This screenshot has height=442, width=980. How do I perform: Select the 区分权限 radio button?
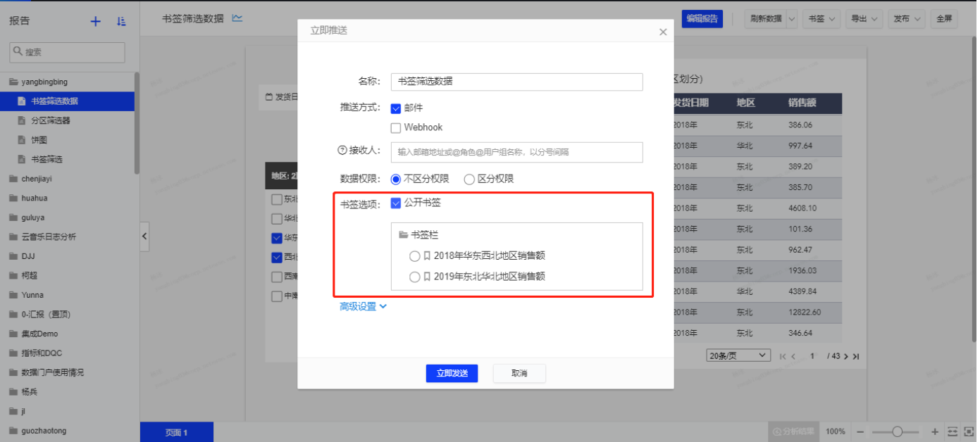pos(469,179)
